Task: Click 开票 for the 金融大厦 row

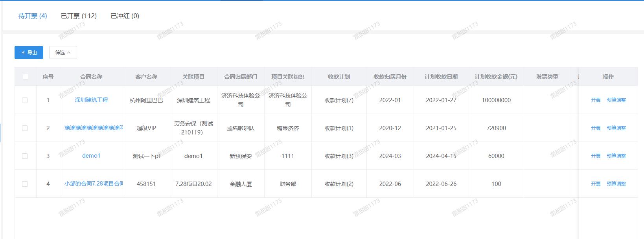Action: click(596, 184)
